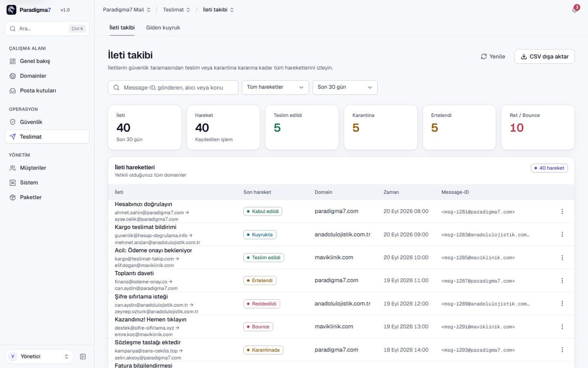Click the Yenile refresh button
This screenshot has height=368, width=588.
[493, 56]
